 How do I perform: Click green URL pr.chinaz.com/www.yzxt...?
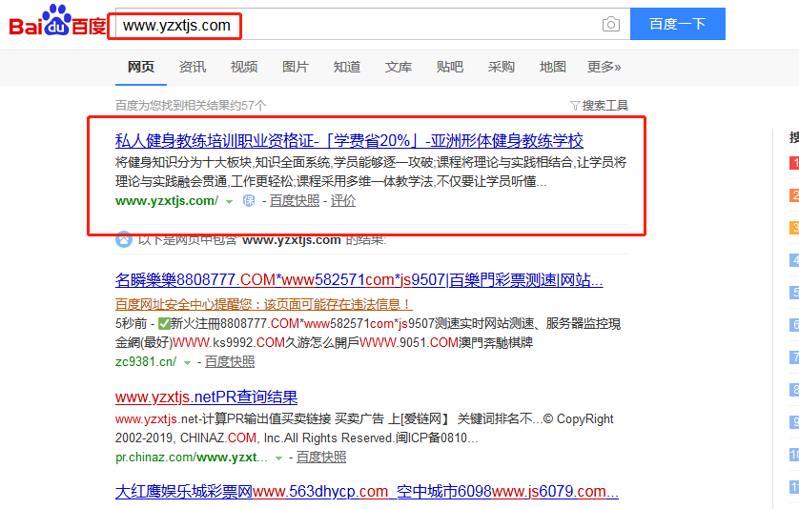click(x=191, y=457)
